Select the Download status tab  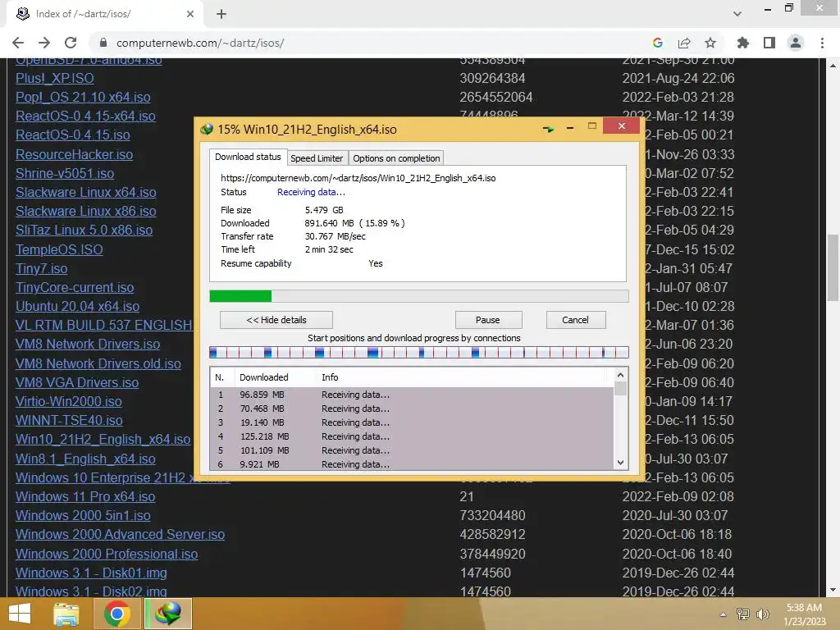(248, 157)
